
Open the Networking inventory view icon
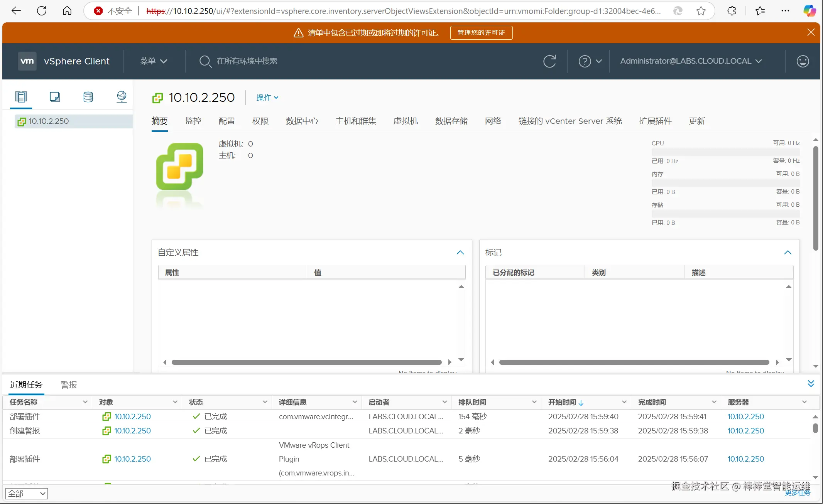pyautogui.click(x=122, y=97)
